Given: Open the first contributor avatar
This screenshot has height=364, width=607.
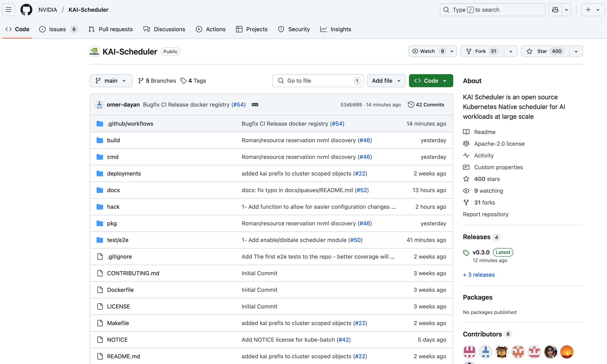Looking at the screenshot, I should pyautogui.click(x=469, y=352).
